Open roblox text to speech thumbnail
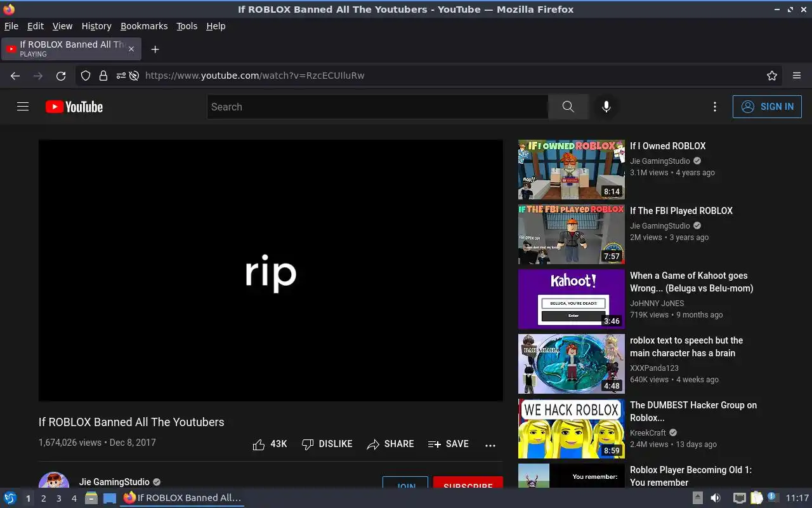 [x=572, y=364]
